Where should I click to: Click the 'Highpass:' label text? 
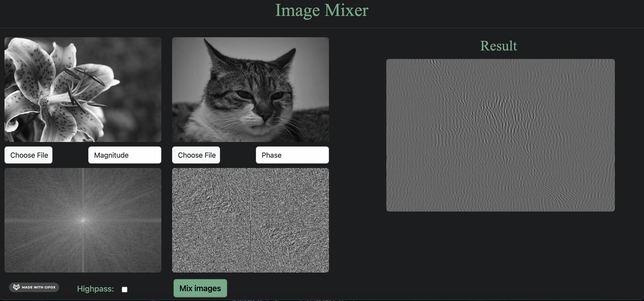pyautogui.click(x=95, y=289)
